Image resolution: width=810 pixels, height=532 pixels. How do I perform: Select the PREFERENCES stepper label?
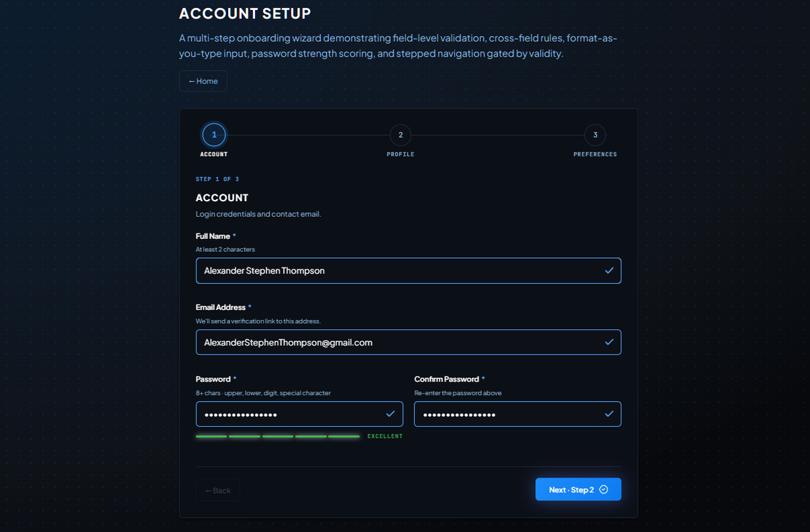click(595, 154)
